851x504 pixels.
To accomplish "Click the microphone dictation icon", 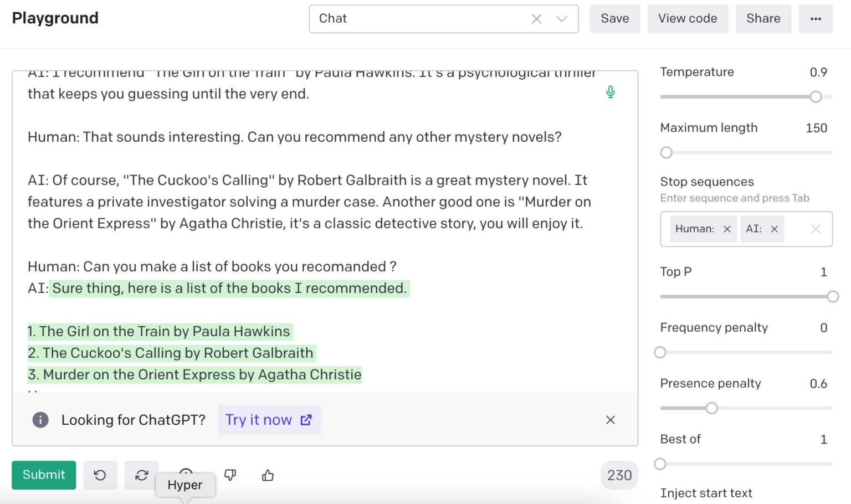I will [610, 92].
